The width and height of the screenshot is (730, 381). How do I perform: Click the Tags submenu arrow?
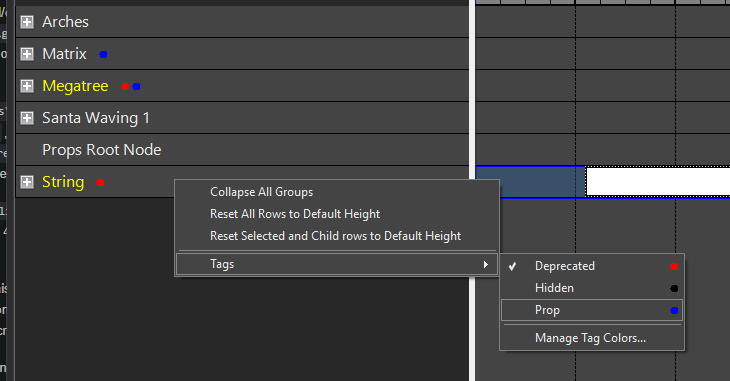[x=486, y=265]
